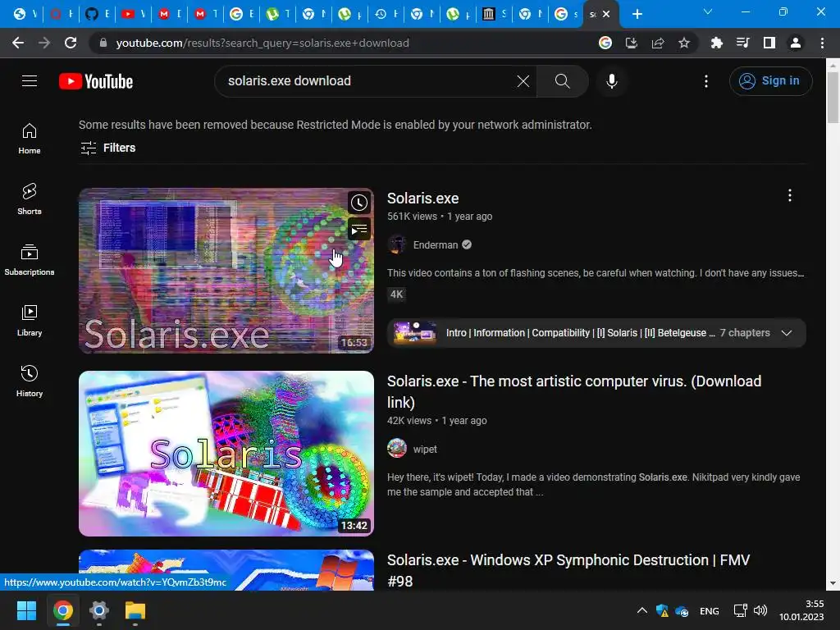Go to Home in sidebar
Image resolution: width=840 pixels, height=630 pixels.
coord(30,139)
